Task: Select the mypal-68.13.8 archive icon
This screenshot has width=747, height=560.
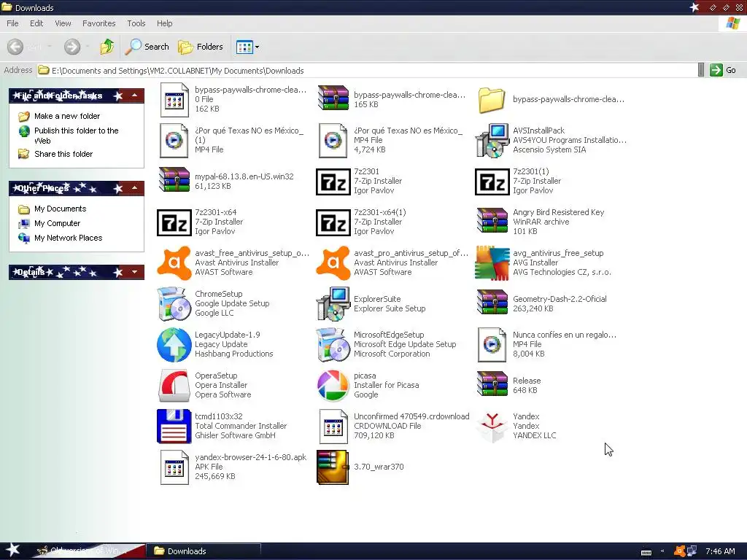Action: click(x=174, y=180)
